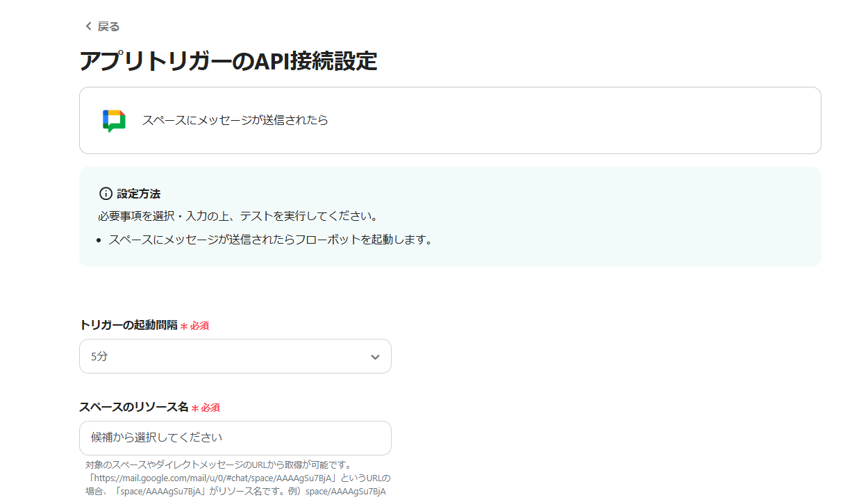Image resolution: width=868 pixels, height=502 pixels.
Task: Click the 'スペースのリソース名' field label
Action: tap(134, 407)
